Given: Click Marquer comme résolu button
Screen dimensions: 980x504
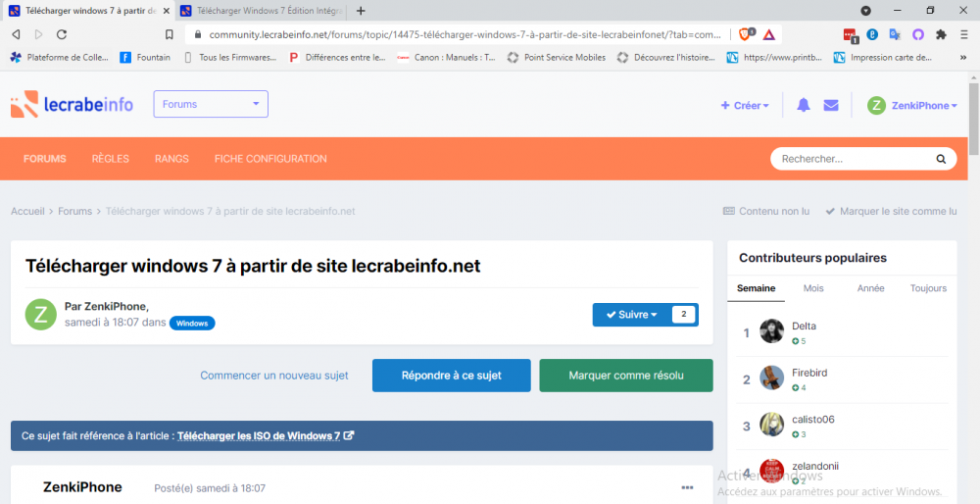Looking at the screenshot, I should tap(626, 376).
